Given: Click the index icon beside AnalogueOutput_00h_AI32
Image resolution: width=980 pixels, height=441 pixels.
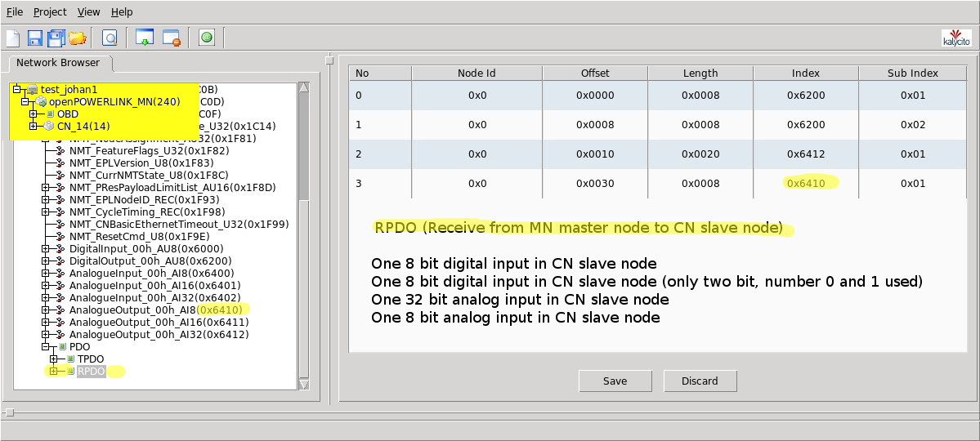Looking at the screenshot, I should 60,335.
